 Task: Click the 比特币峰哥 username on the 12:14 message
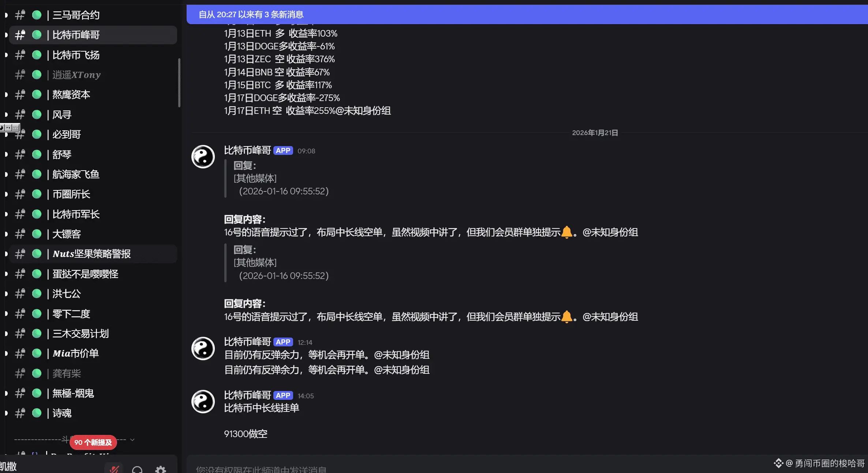247,342
